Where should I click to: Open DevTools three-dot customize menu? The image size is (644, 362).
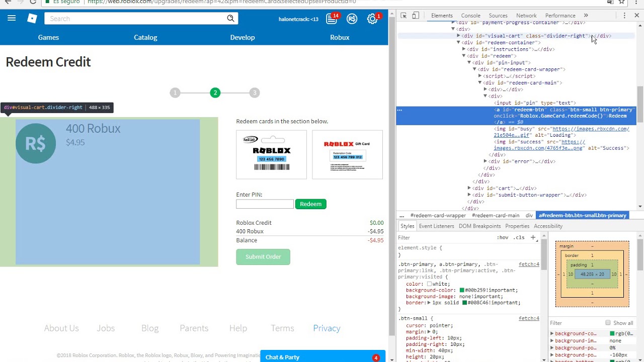pos(624,16)
